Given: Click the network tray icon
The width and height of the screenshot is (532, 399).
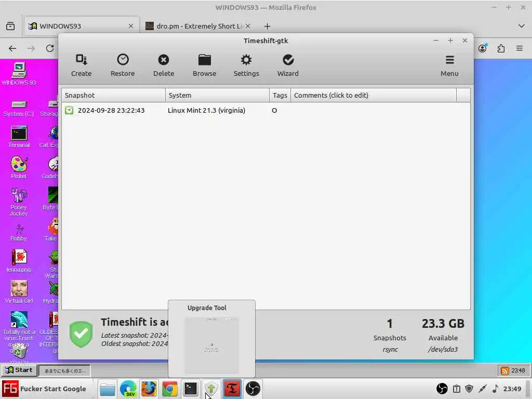Looking at the screenshot, I should coord(483,389).
